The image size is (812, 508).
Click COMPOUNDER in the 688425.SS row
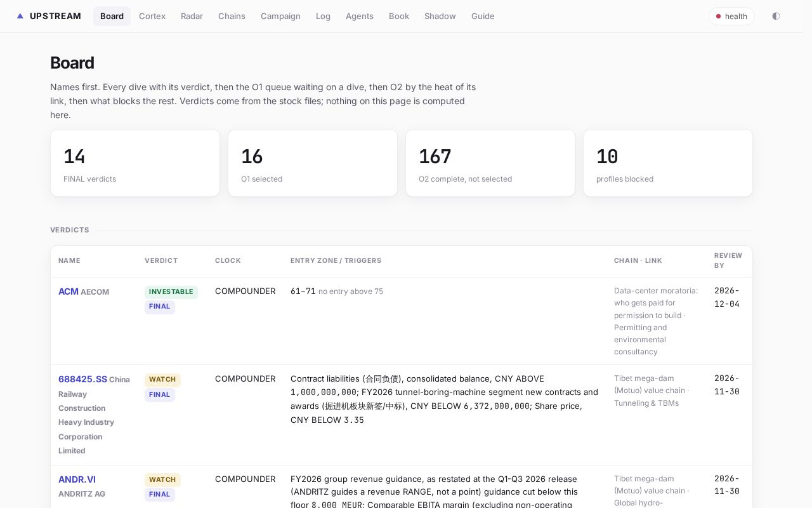tap(246, 379)
